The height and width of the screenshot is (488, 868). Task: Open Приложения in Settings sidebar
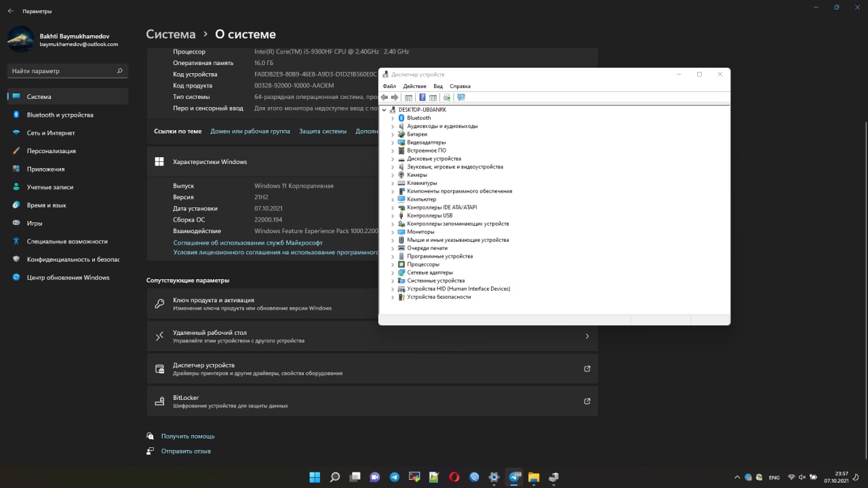tap(68, 169)
